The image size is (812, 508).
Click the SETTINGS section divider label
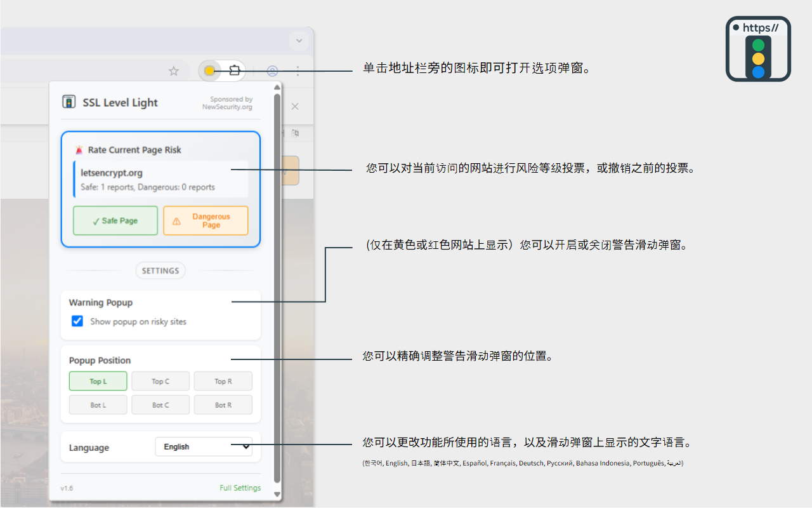[x=160, y=270]
